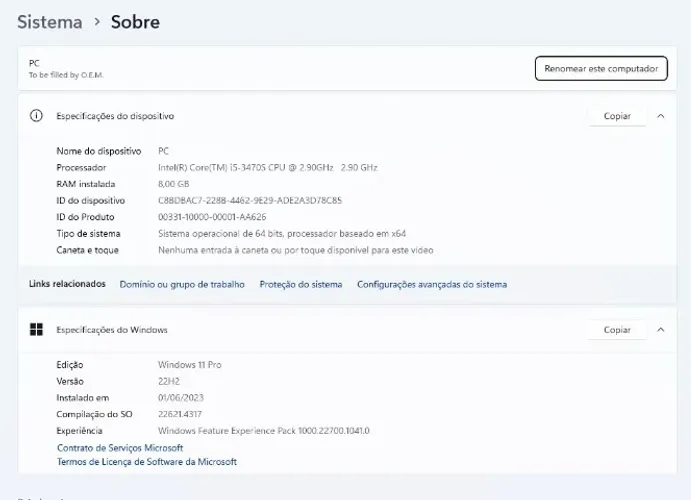This screenshot has height=500, width=691.
Task: Click the Versão label
Action: [x=70, y=381]
